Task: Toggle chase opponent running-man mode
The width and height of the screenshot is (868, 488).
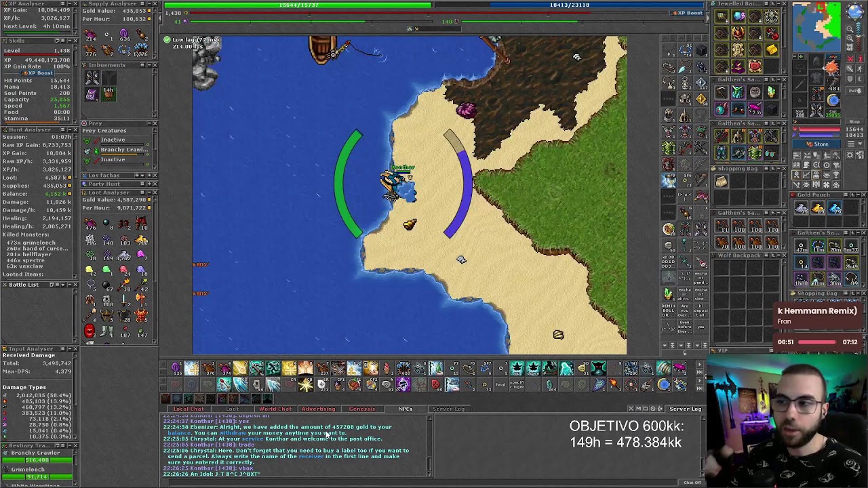Action: point(859,68)
